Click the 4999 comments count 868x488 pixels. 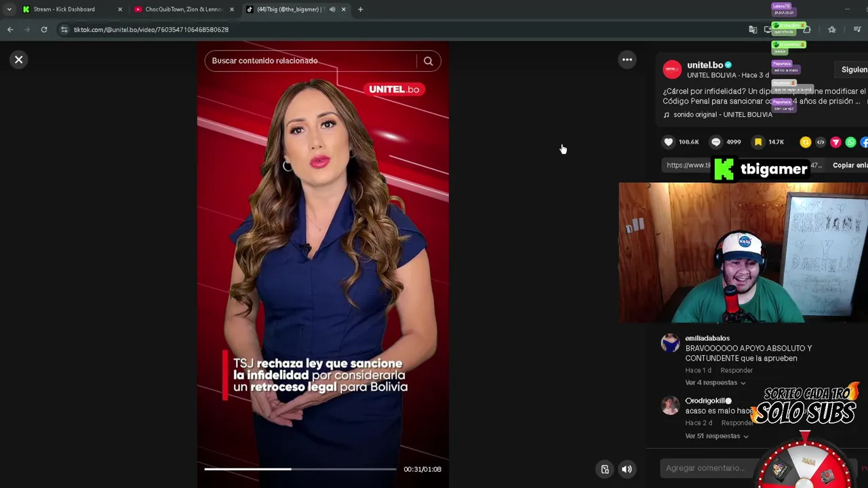734,142
